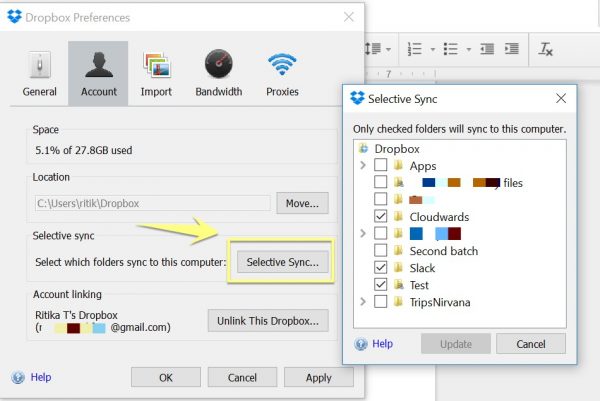Click decrease indent icon in editor

click(487, 49)
